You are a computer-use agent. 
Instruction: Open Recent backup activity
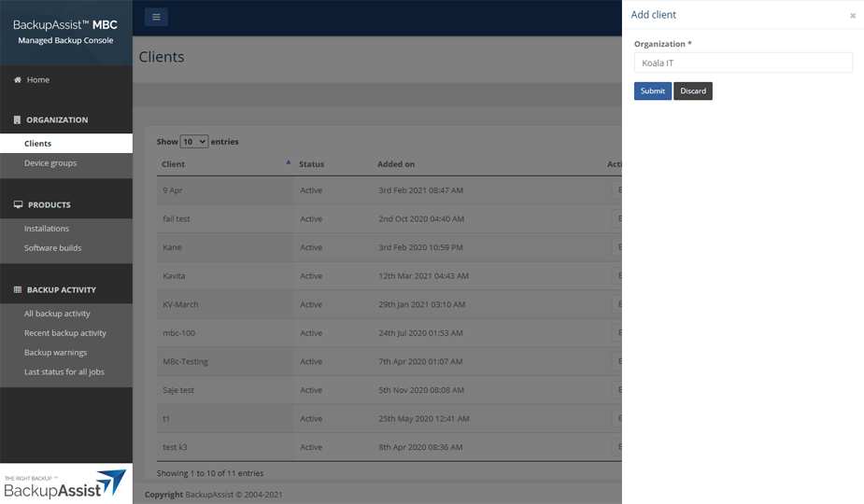click(66, 333)
